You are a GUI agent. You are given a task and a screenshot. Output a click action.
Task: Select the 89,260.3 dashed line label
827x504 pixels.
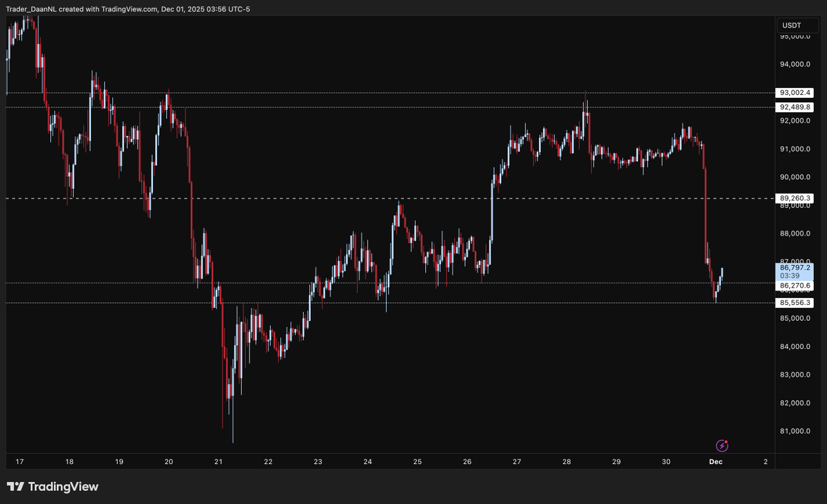click(795, 198)
